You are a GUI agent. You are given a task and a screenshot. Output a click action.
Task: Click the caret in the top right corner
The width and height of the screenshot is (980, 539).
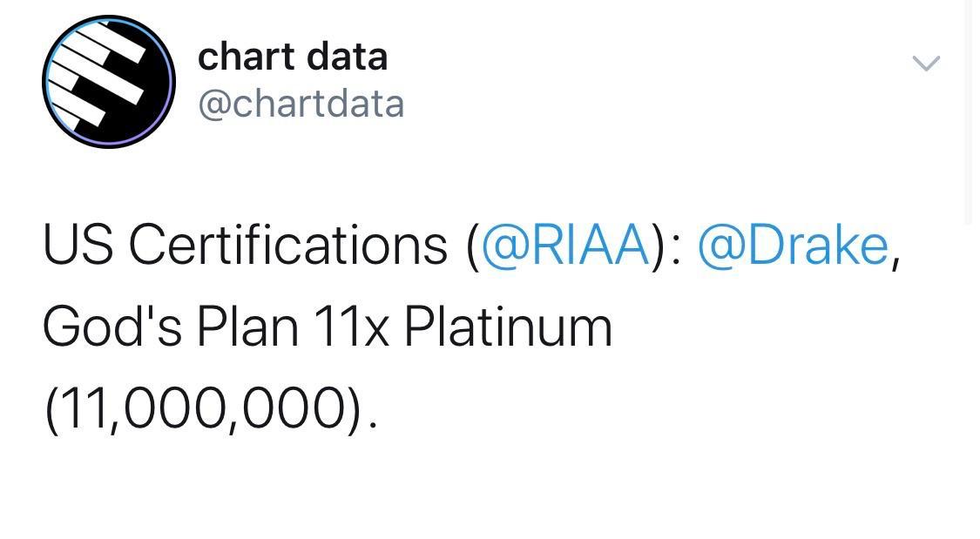(926, 62)
